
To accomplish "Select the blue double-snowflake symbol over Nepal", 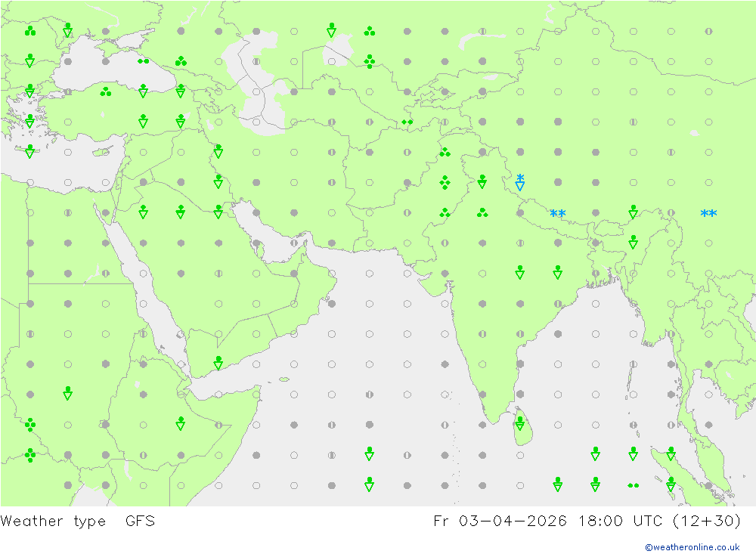I will pyautogui.click(x=558, y=213).
